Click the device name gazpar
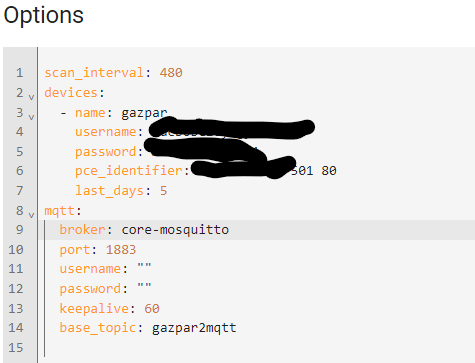Viewport: 475px width, 363px height. (x=144, y=113)
